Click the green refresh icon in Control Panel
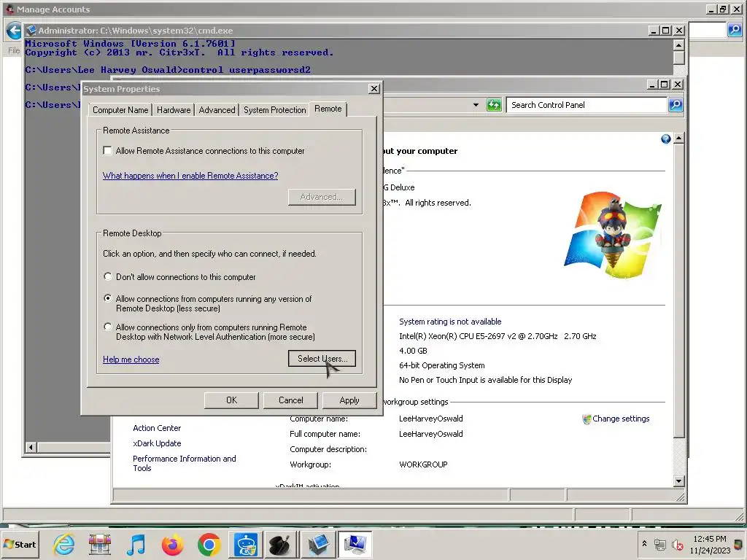 [494, 105]
